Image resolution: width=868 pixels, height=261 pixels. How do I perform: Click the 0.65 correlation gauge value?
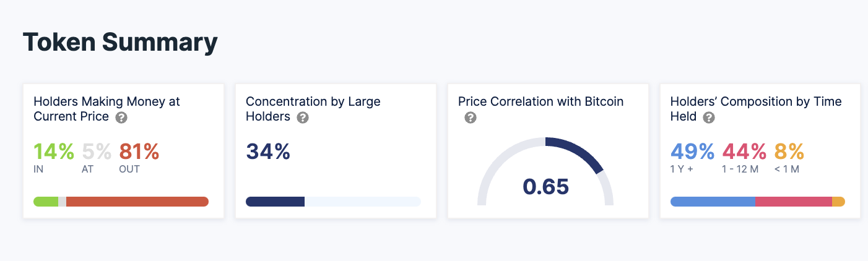[545, 186]
